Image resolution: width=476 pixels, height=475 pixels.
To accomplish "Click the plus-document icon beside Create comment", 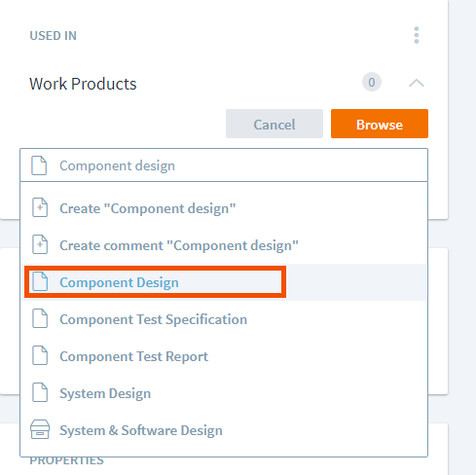I will pos(40,244).
